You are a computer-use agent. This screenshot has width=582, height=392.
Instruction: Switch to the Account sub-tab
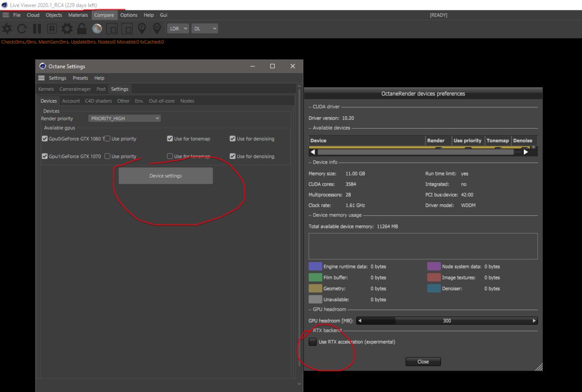[71, 101]
